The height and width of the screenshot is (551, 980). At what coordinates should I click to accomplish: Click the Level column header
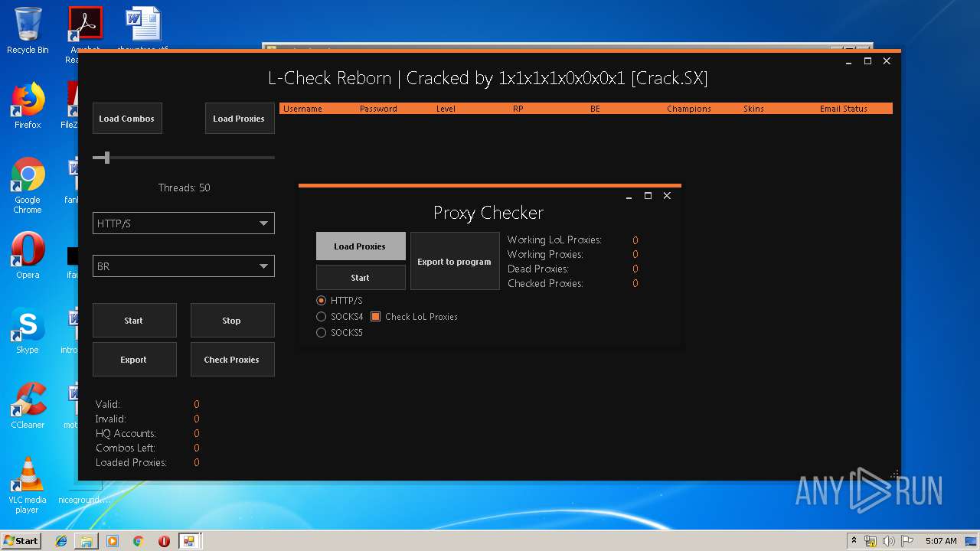(x=446, y=109)
